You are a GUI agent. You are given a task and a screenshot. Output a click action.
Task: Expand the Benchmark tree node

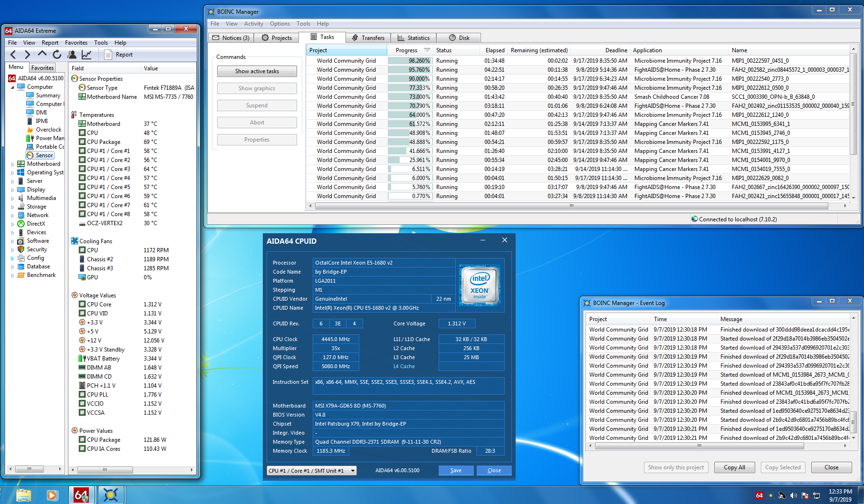tap(12, 275)
